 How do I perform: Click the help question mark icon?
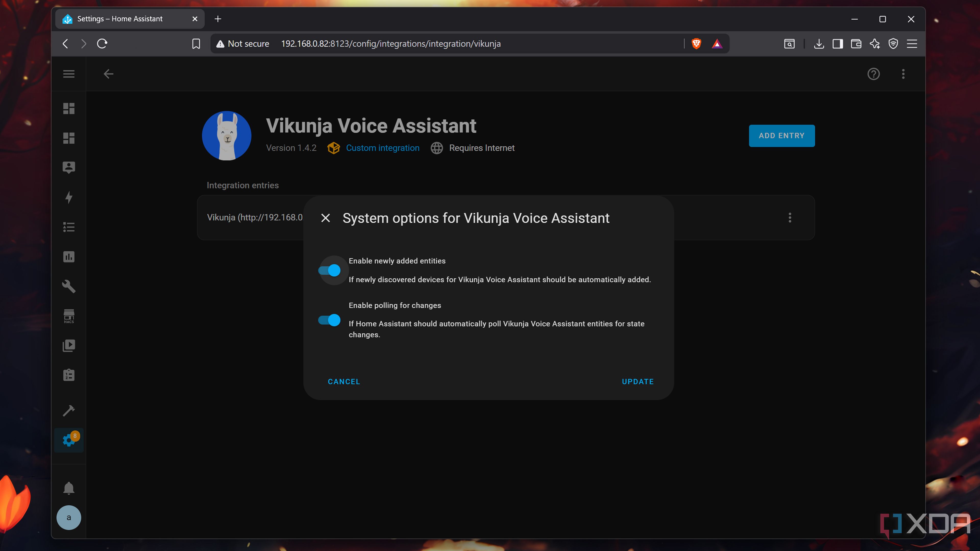click(x=874, y=74)
